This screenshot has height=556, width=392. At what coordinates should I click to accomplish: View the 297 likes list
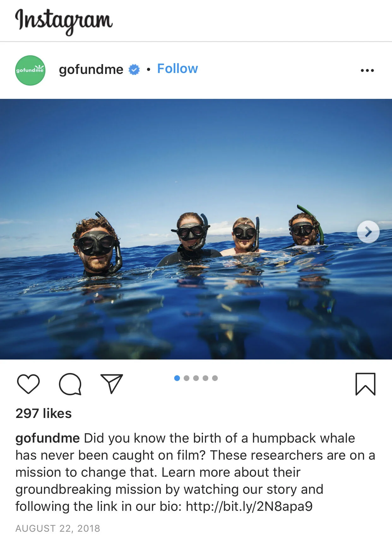pos(44,413)
